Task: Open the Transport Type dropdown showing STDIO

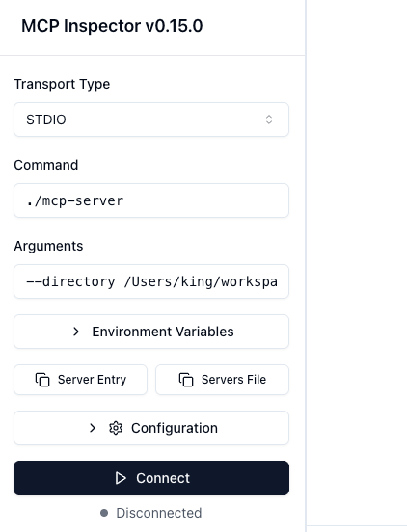Action: pyautogui.click(x=151, y=120)
